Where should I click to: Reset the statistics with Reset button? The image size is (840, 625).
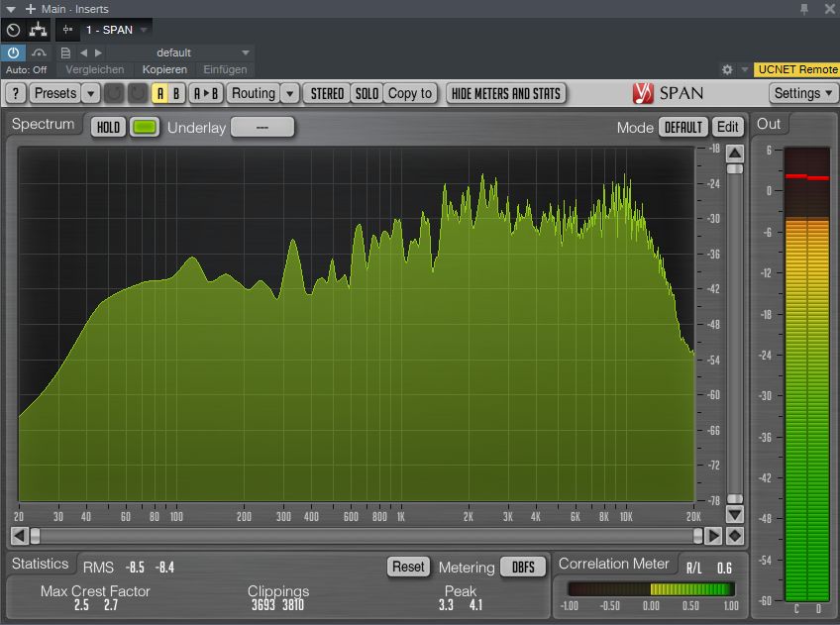coord(408,567)
